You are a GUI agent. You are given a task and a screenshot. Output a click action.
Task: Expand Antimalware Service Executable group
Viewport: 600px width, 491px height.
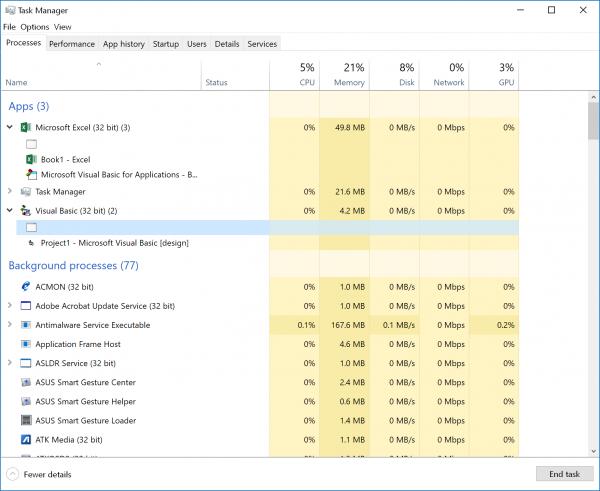(x=10, y=325)
